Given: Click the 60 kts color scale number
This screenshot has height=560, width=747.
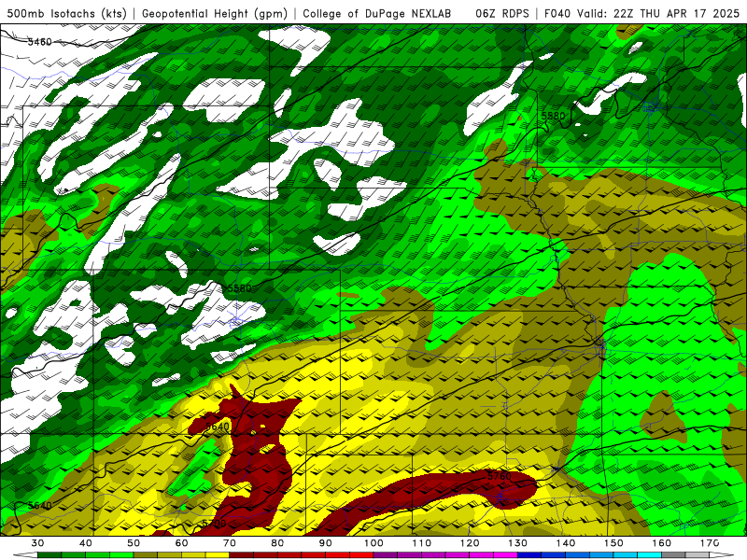Looking at the screenshot, I should point(181,543).
